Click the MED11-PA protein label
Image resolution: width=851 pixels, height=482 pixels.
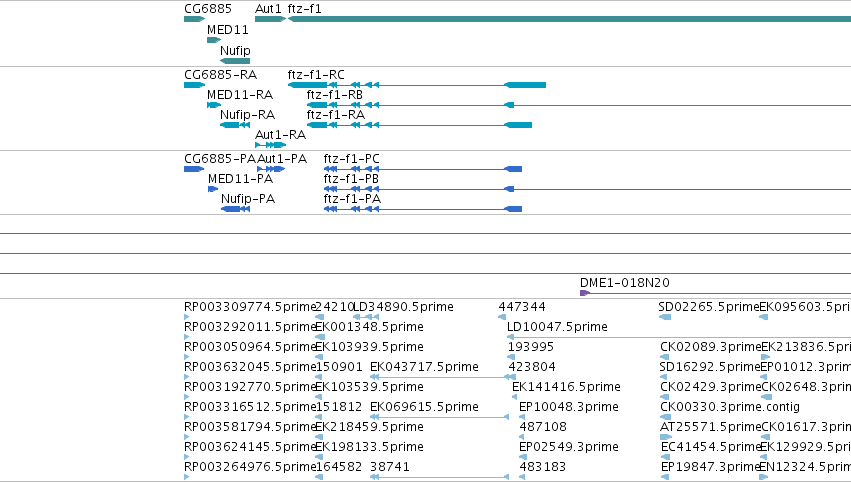pos(240,179)
